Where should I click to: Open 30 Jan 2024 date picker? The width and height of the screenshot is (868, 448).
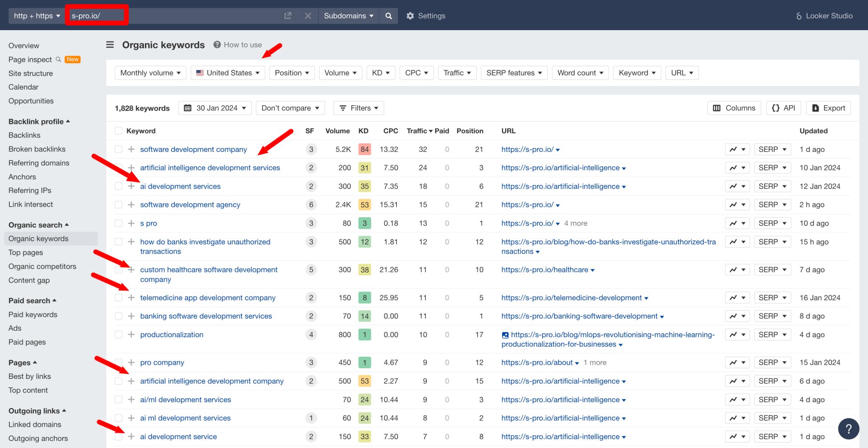pos(215,108)
